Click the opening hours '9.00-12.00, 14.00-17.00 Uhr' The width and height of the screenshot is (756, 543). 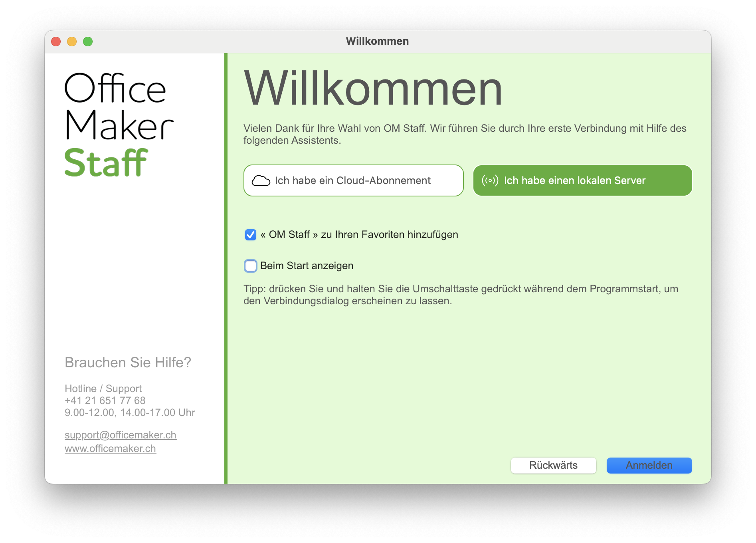coord(130,412)
